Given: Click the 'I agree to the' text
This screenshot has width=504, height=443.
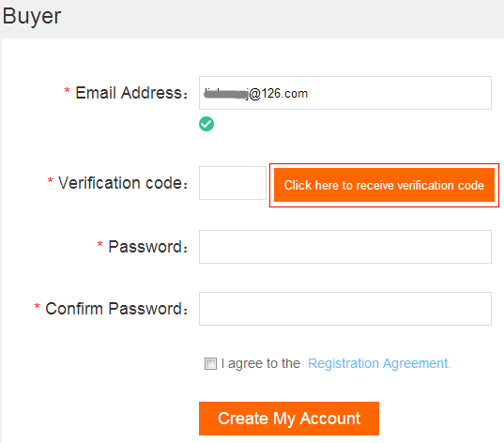Looking at the screenshot, I should click(x=261, y=363).
